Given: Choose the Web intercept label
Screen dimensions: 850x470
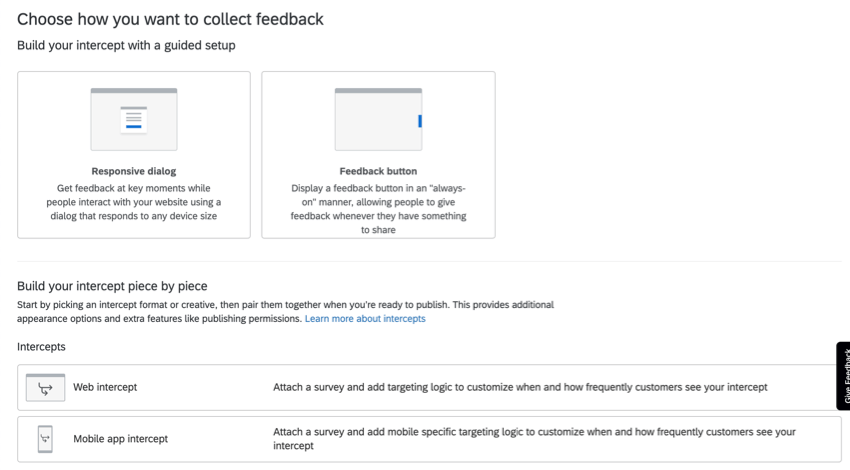Looking at the screenshot, I should pyautogui.click(x=105, y=387).
